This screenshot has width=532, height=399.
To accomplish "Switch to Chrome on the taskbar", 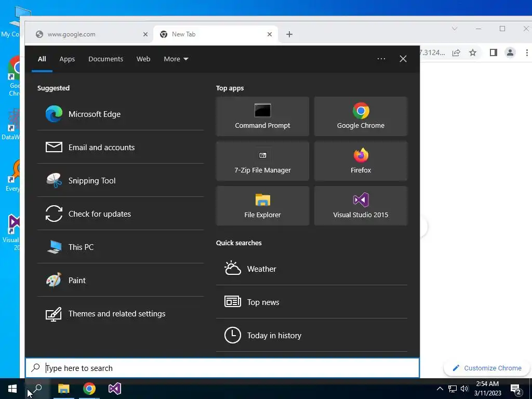I will 89,389.
